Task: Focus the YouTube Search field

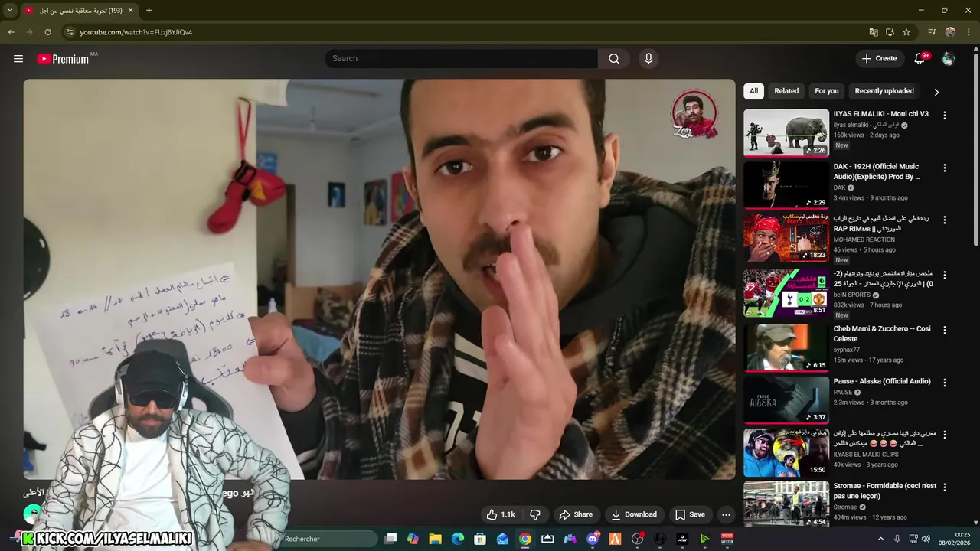Action: [461, 59]
